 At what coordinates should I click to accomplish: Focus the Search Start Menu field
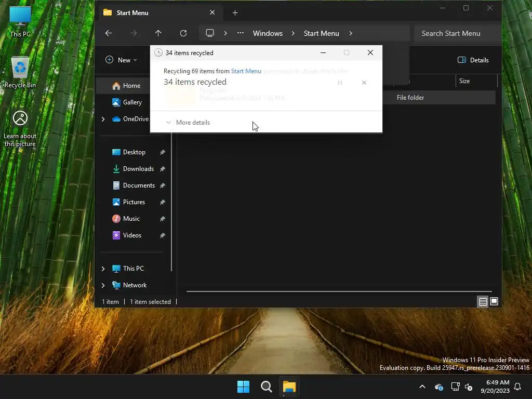[458, 33]
